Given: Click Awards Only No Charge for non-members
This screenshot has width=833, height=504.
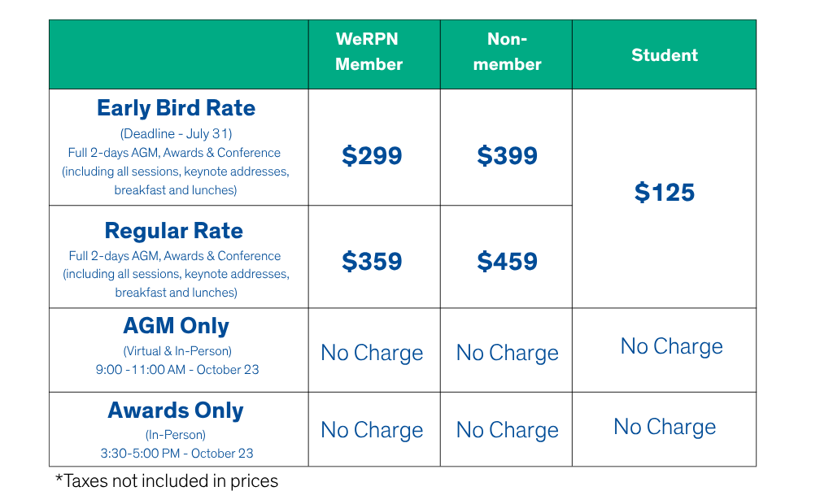Looking at the screenshot, I should coord(508,430).
